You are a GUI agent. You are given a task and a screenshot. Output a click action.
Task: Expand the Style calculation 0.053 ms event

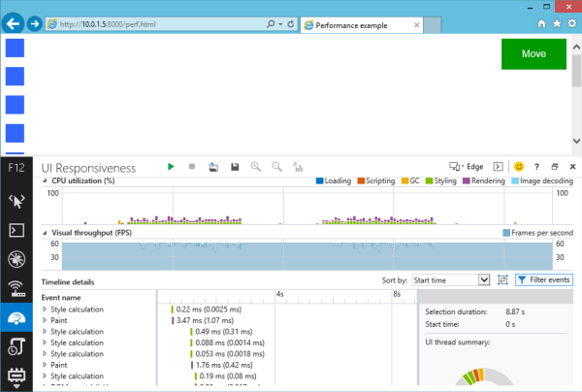click(45, 353)
